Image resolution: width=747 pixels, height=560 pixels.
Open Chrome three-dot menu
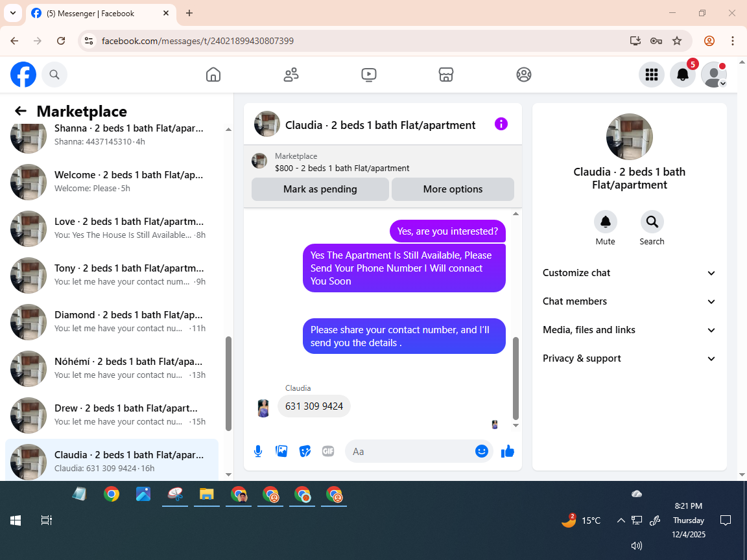tap(733, 41)
